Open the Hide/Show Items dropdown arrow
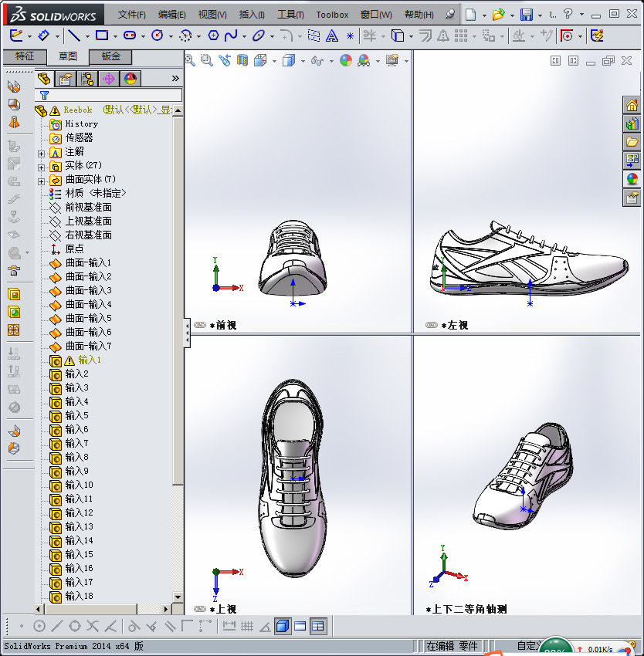The width and height of the screenshot is (644, 656). 331,62
